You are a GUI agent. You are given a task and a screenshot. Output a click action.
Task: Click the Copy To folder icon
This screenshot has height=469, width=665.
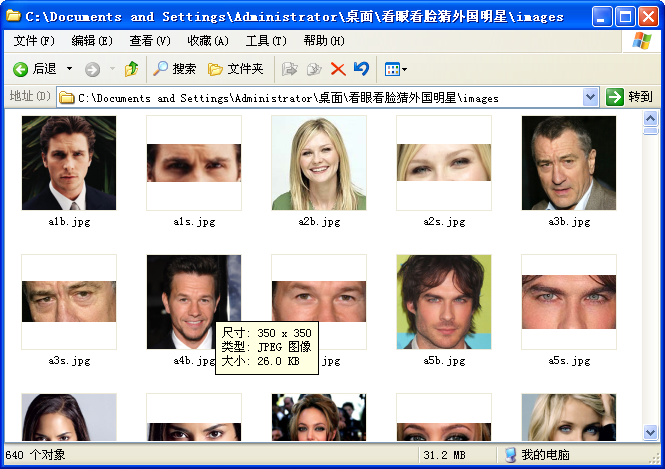click(314, 69)
